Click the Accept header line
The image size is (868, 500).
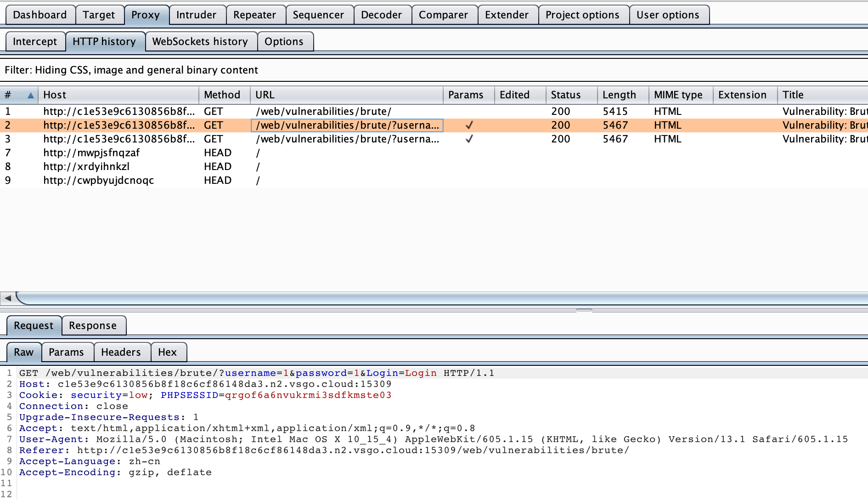[247, 428]
